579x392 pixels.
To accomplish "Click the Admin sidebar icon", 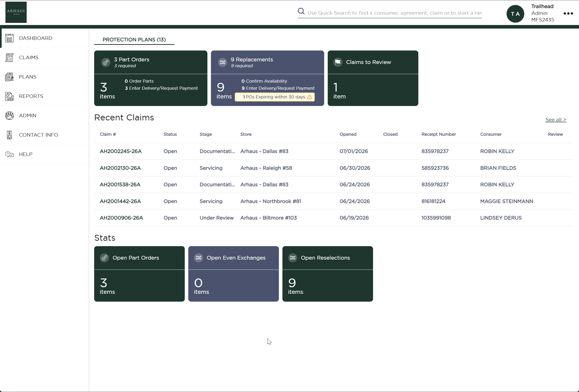I will 9,116.
